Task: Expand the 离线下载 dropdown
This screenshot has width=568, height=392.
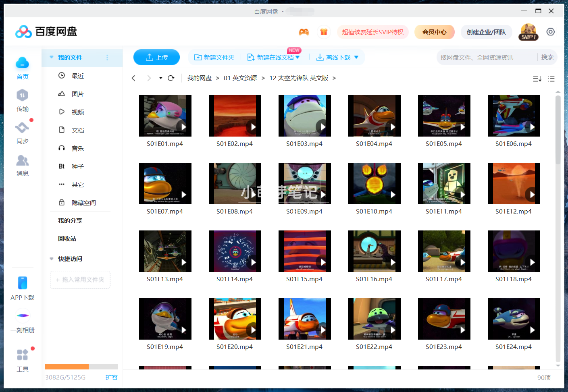Action: pos(356,57)
